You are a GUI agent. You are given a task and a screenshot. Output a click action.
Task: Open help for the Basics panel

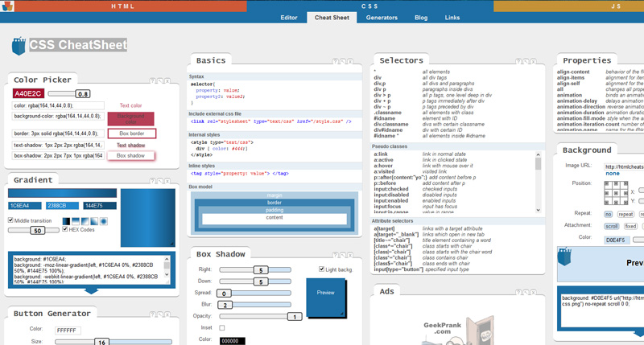click(335, 62)
